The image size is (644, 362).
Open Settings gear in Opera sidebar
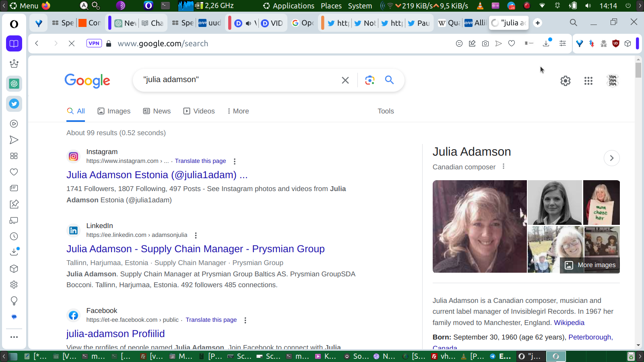14,285
